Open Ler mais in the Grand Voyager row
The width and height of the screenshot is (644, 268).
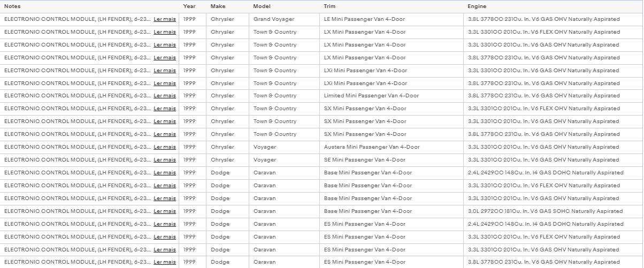pyautogui.click(x=165, y=19)
